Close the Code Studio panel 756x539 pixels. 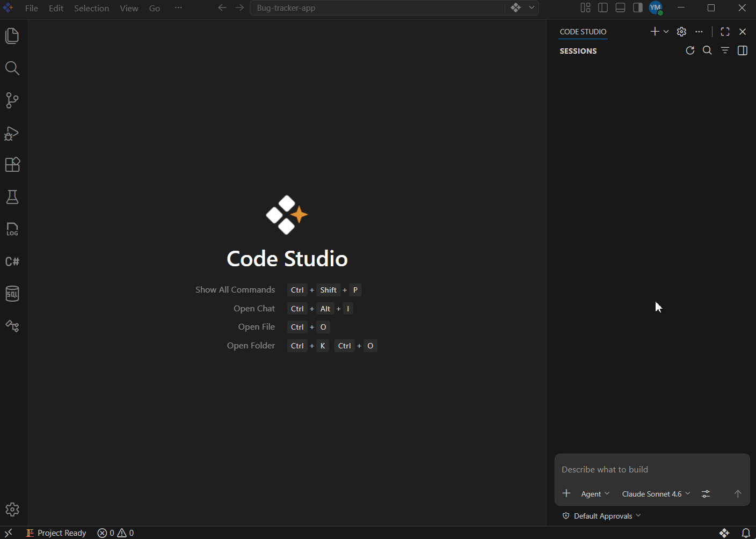743,32
